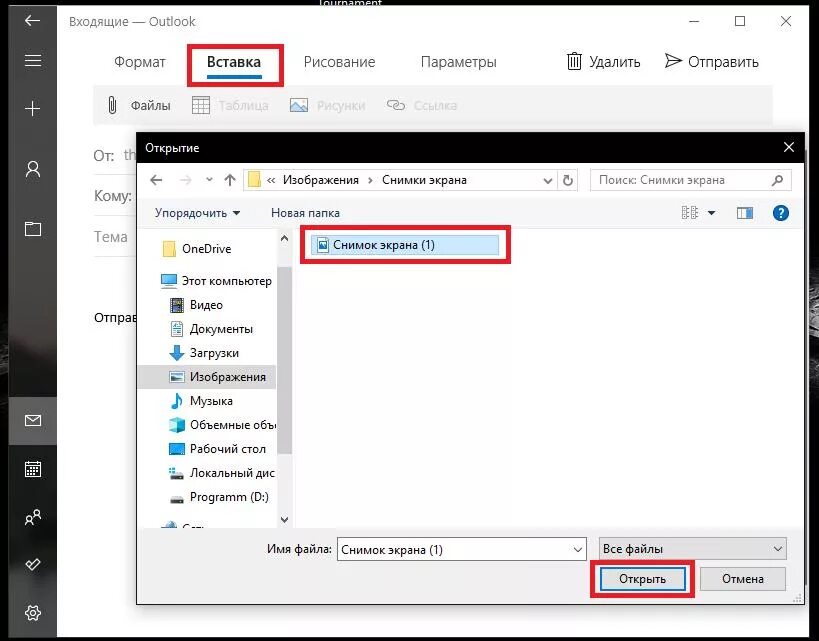Go up one folder level
Screen dimensions: 819x641
229,180
